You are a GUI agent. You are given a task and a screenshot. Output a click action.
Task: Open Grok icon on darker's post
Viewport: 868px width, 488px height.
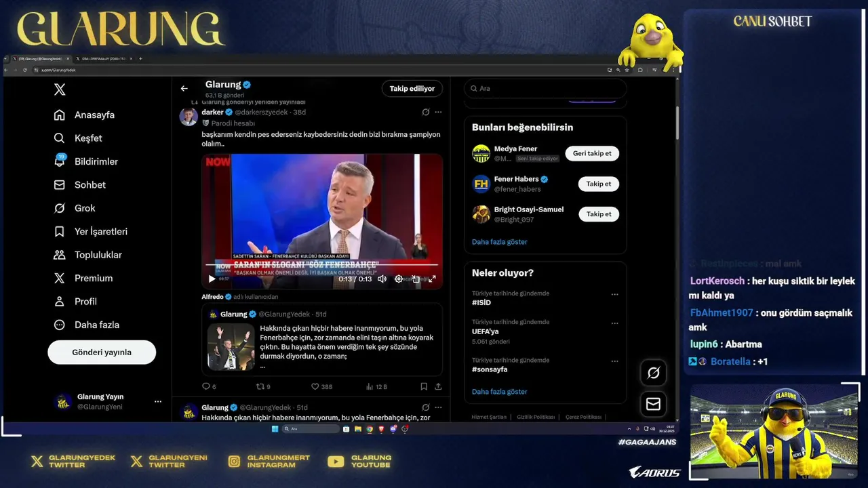pos(425,112)
